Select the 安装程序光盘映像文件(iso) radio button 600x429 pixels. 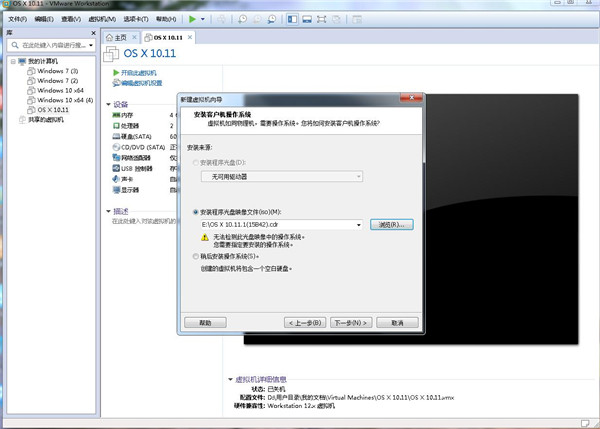(195, 211)
